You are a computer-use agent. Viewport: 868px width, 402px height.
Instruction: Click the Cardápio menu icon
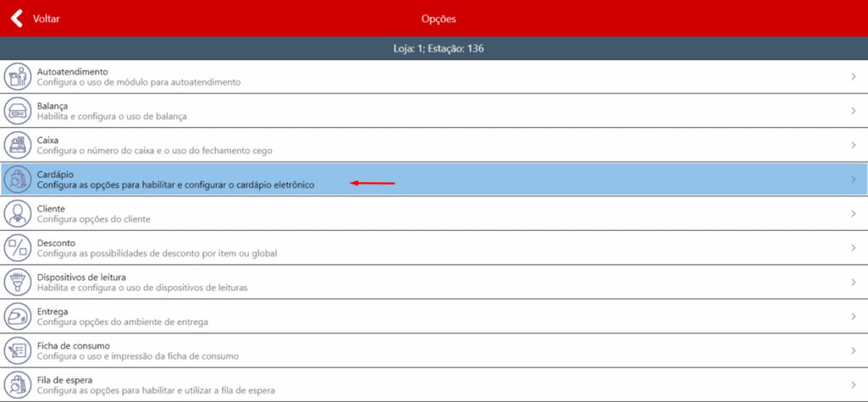[x=17, y=179]
